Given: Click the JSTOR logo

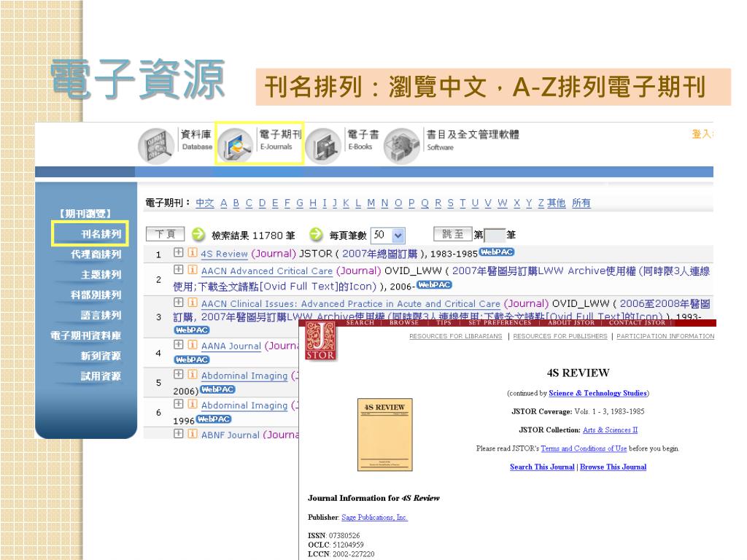Looking at the screenshot, I should click(320, 341).
